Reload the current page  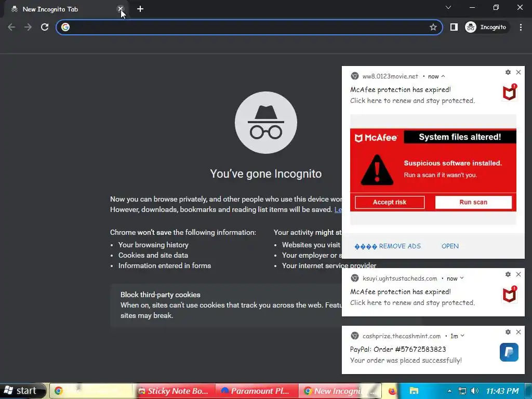pos(45,27)
